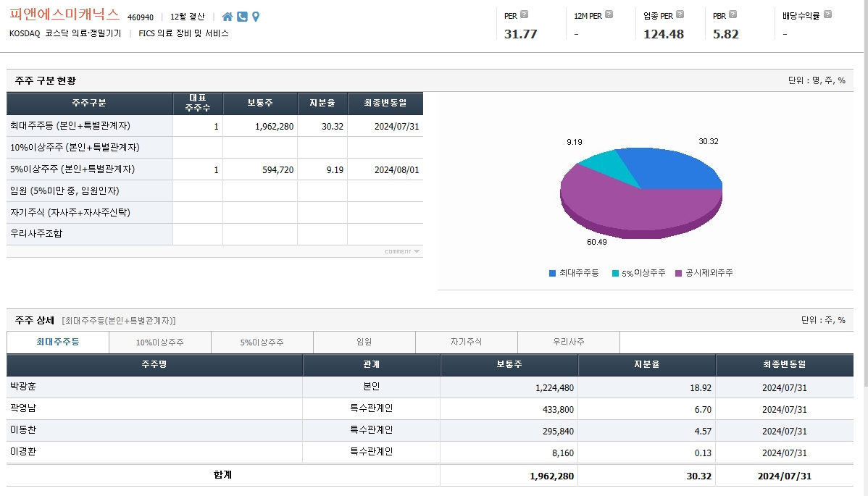Click the KOSDAQ 코스닥 의료·정밀기기 label
868x496 pixels.
[65, 33]
